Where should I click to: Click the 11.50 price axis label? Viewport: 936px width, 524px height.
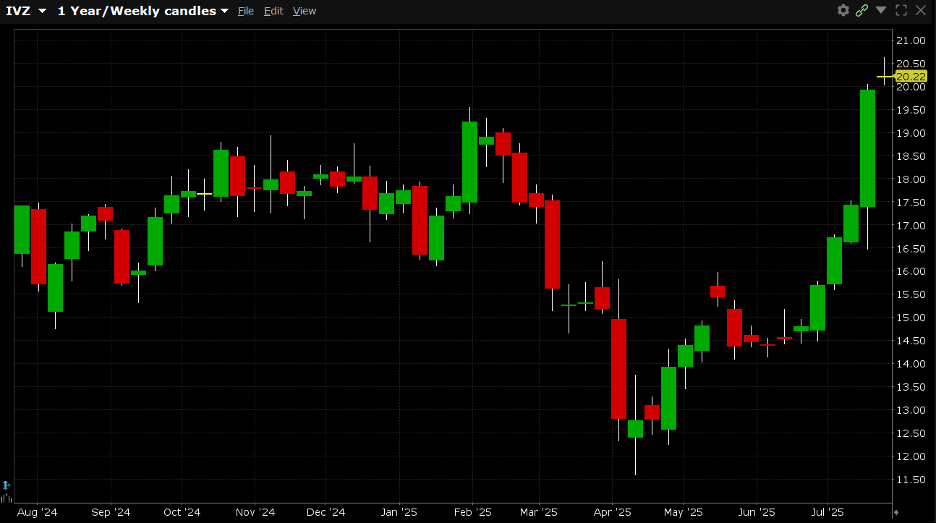click(x=910, y=480)
